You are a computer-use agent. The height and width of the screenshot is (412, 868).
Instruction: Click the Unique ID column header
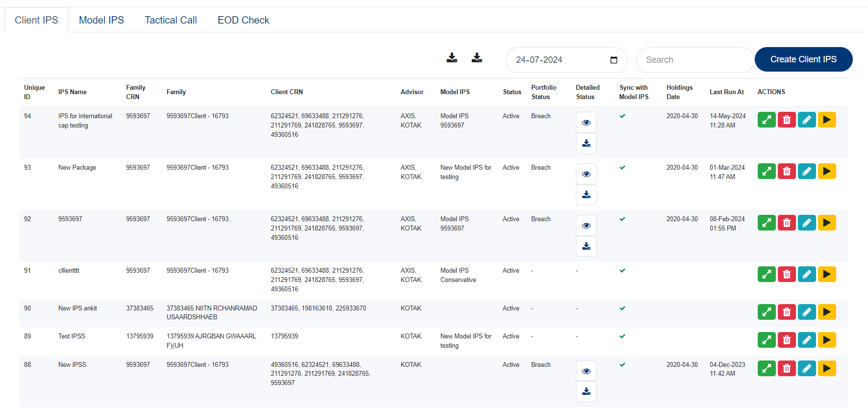(34, 92)
